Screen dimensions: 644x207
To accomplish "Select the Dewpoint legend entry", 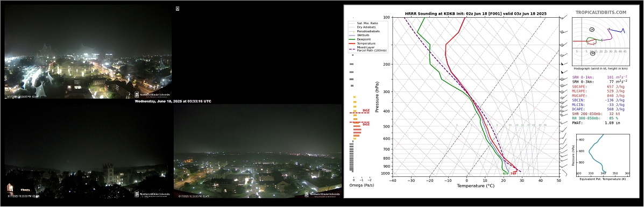I will [360, 39].
